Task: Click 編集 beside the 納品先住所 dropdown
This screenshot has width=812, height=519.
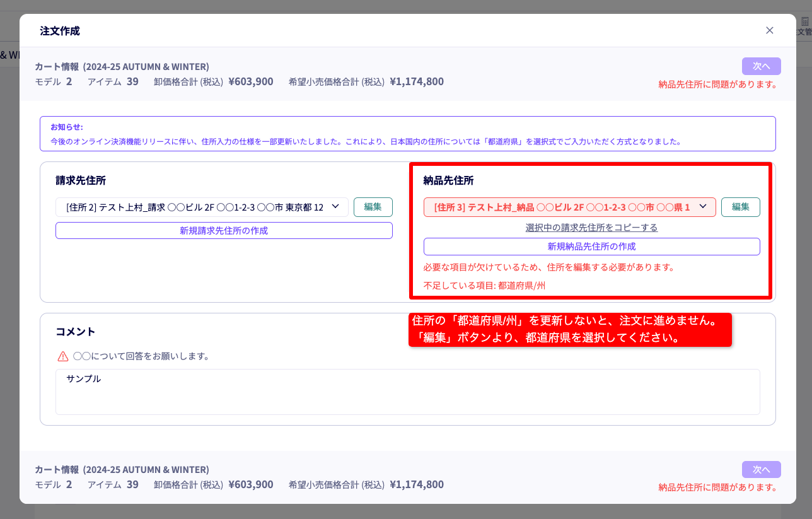Action: (x=741, y=207)
